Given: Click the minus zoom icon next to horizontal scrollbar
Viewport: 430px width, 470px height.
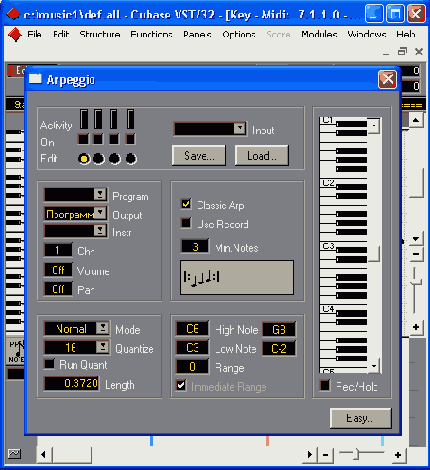Looking at the screenshot, I should click(x=325, y=455).
